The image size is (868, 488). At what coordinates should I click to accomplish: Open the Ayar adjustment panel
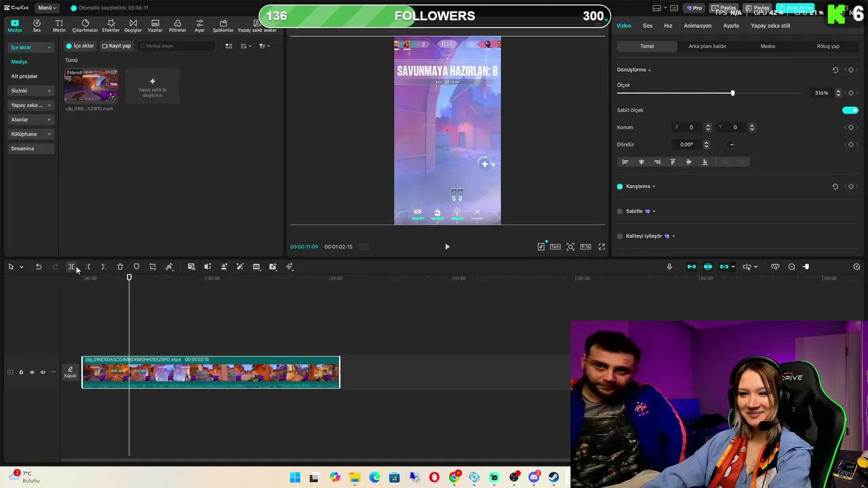pos(199,26)
